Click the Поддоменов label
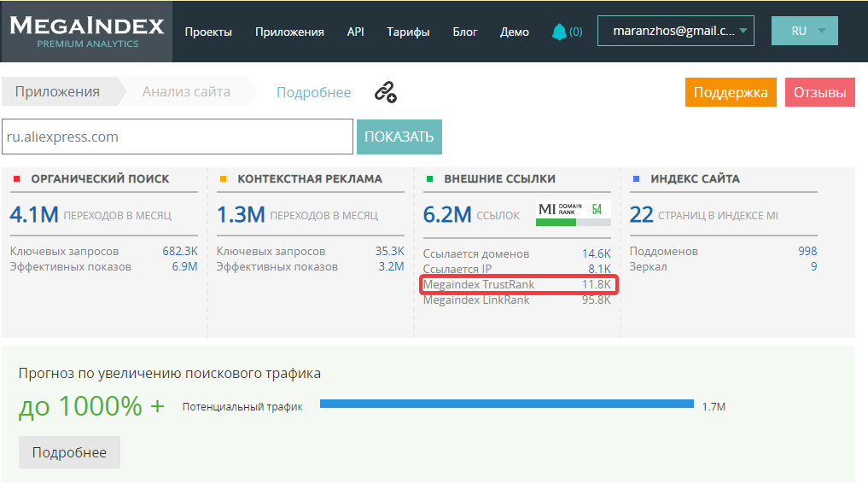Screen dimensions: 868x483 coord(664,251)
